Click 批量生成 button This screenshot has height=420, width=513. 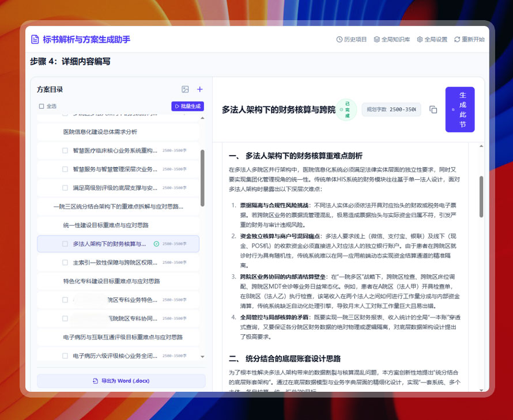pos(187,107)
